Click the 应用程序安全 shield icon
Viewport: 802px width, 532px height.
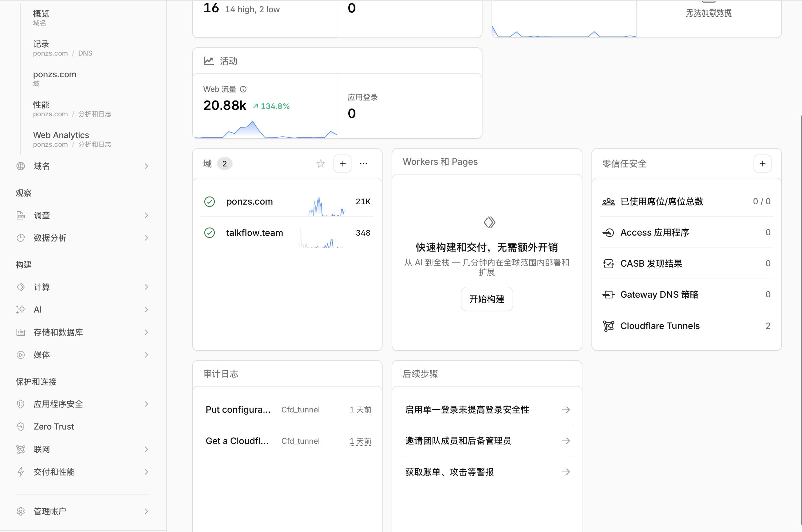click(x=21, y=404)
